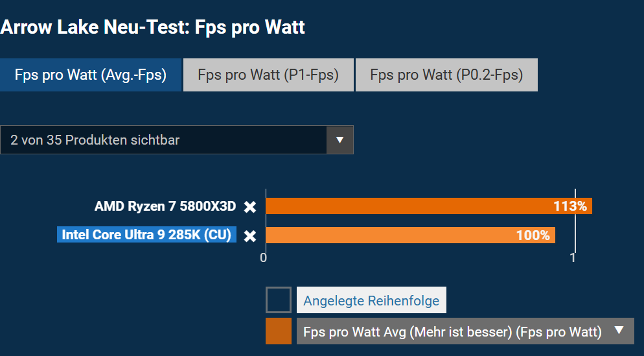Viewport: 644px width, 356px height.
Task: Open the '2 von 35 Produkten sichtbar' dropdown
Action: coord(177,140)
